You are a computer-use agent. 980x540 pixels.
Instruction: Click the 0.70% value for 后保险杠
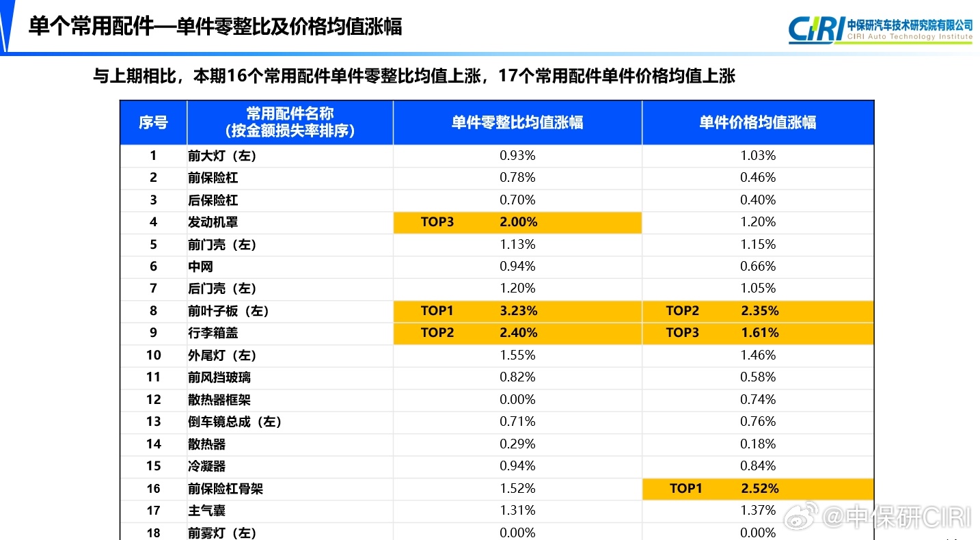pos(517,200)
